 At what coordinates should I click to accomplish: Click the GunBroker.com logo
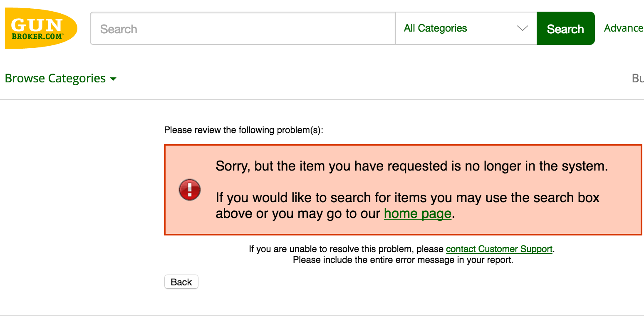tap(41, 28)
